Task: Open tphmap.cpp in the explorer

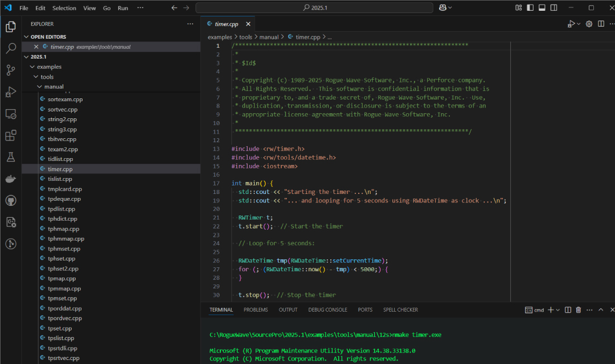Action: (x=63, y=229)
